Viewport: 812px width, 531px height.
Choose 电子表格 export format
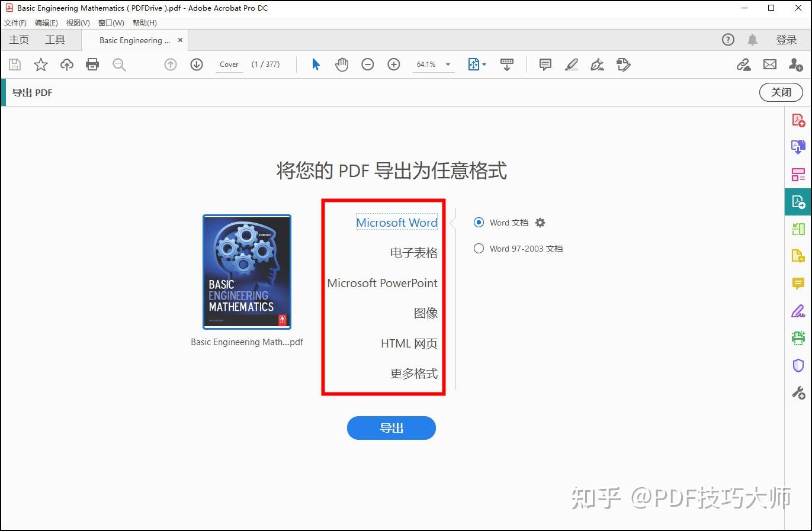tap(413, 253)
